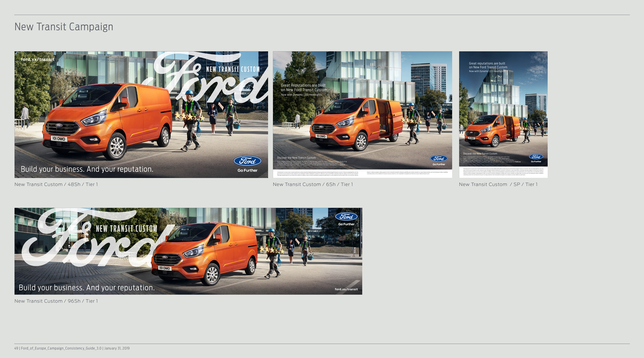Select caption 'New Transit Custom / 48Sh / Tier 1'

(56, 184)
